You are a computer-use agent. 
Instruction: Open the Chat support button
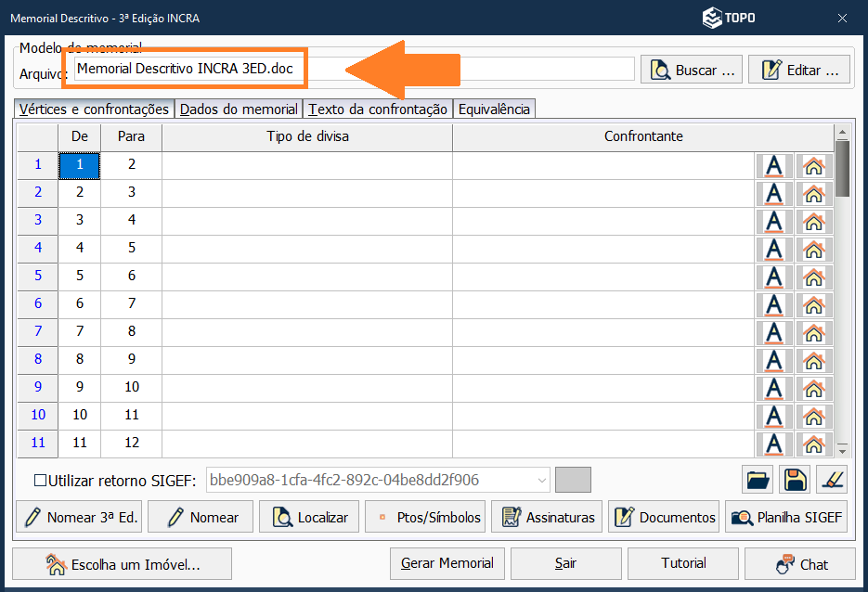(x=800, y=564)
